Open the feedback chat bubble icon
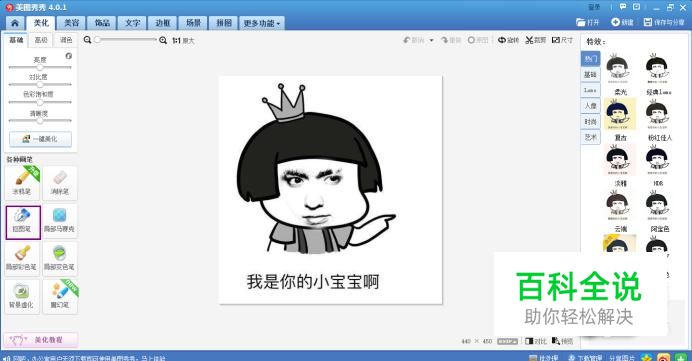This screenshot has height=361, width=692. 623,7
